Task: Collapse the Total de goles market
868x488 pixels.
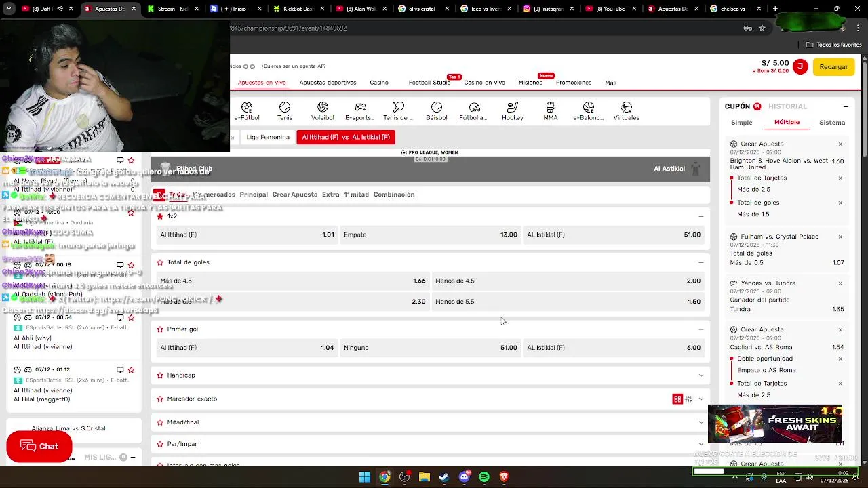Action: pyautogui.click(x=701, y=262)
